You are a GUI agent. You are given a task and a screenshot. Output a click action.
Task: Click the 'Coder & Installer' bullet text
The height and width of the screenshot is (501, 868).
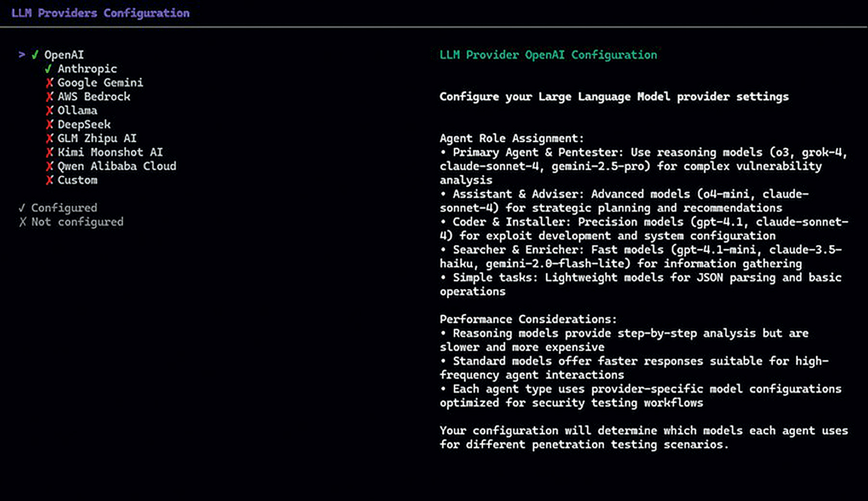pyautogui.click(x=644, y=229)
